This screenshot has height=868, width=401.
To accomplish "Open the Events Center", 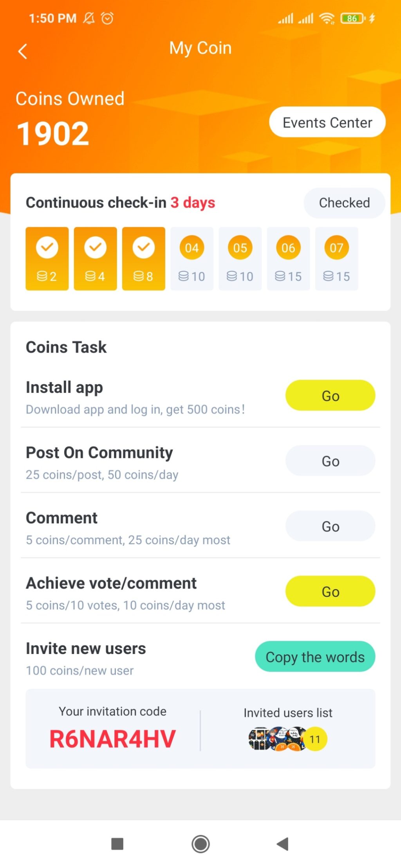I will point(327,122).
